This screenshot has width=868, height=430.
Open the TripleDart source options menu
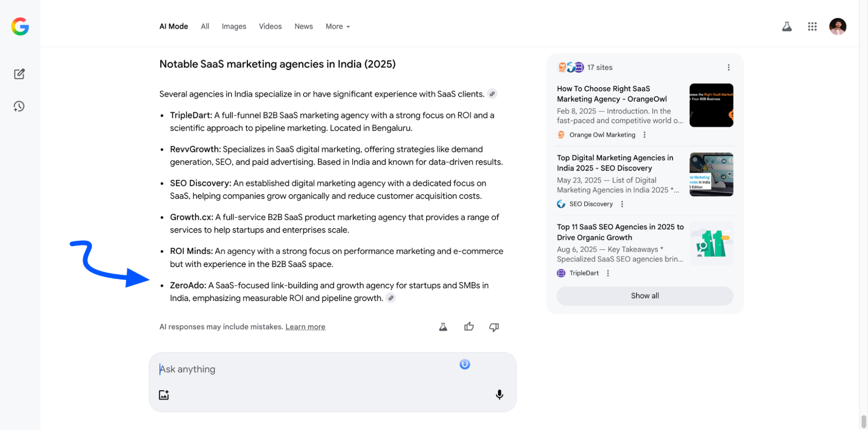(608, 273)
